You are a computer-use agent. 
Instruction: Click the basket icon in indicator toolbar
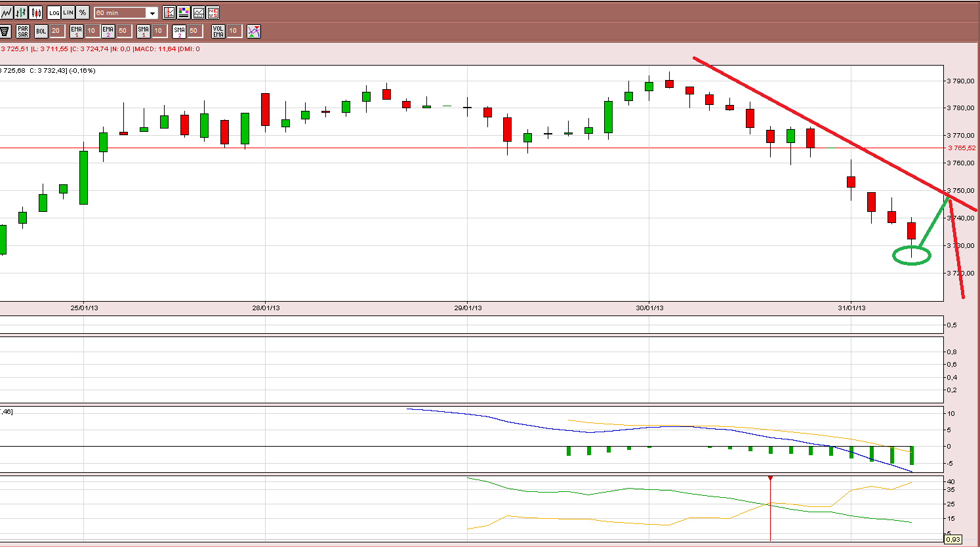[x=5, y=31]
